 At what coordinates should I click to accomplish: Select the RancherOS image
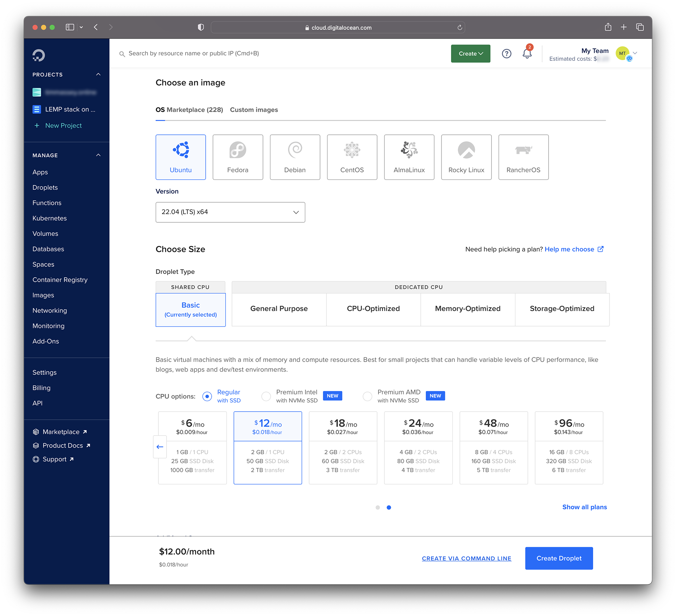point(523,157)
